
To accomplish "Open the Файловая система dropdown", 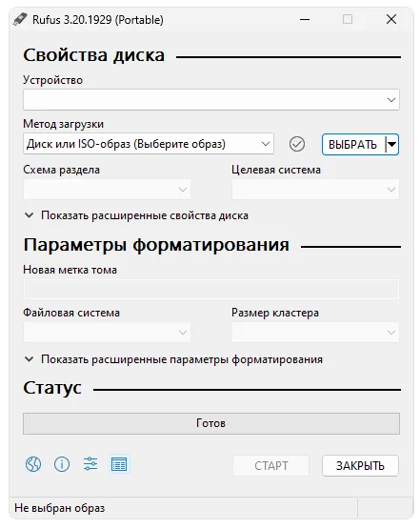I will pos(107,333).
